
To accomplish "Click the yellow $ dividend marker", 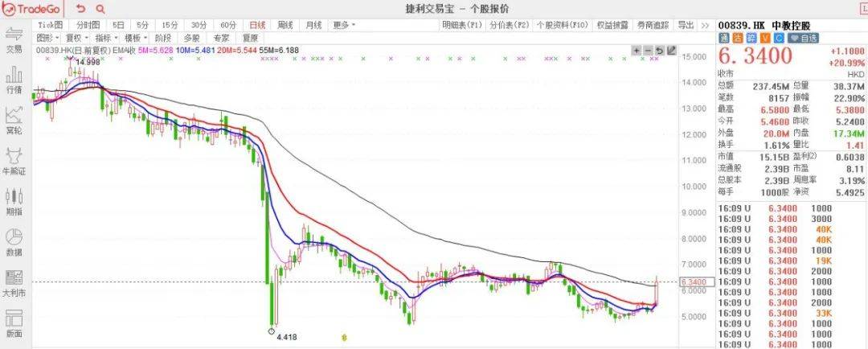I will 344,337.
